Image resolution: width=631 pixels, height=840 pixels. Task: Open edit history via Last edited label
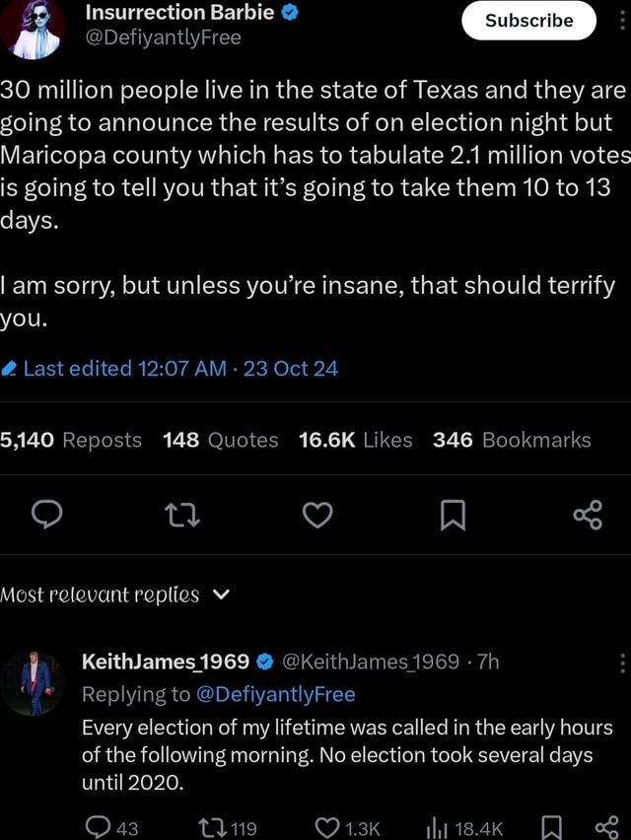[171, 369]
